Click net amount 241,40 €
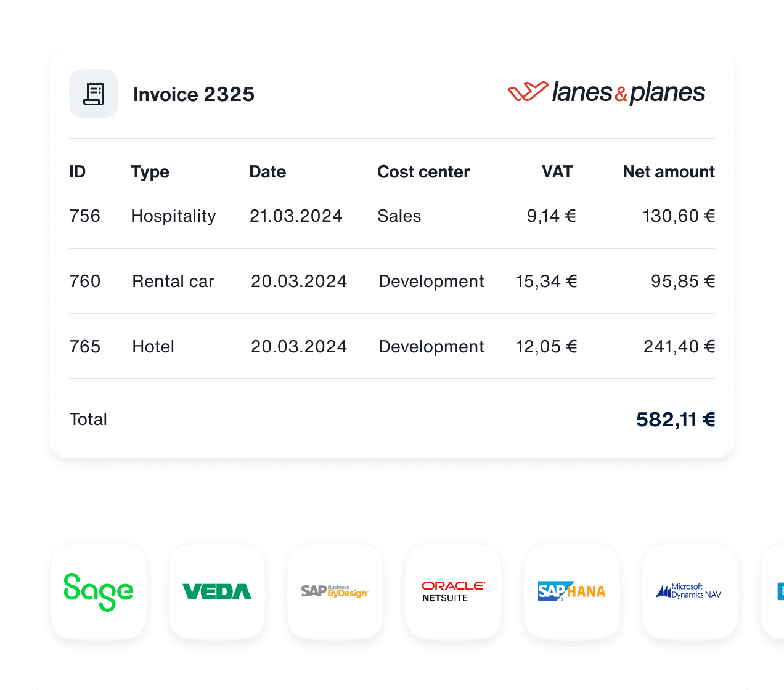Viewport: 784px width, 690px height. point(680,346)
